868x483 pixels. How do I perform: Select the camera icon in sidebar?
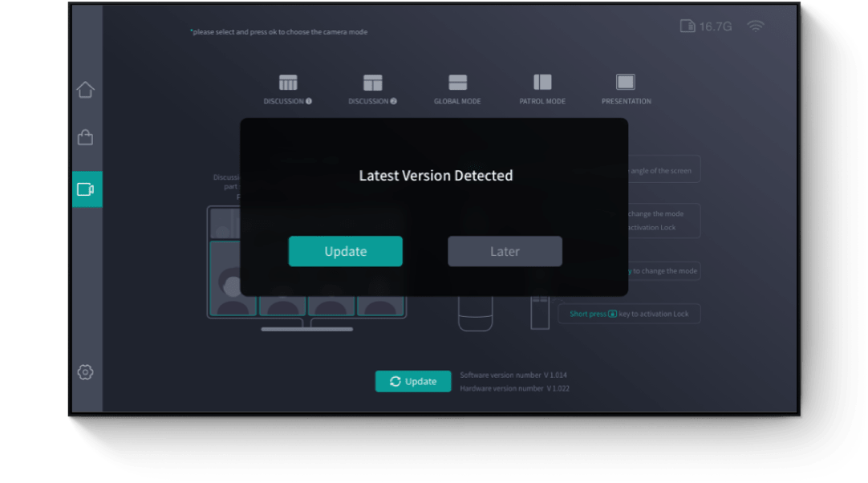[x=86, y=189]
